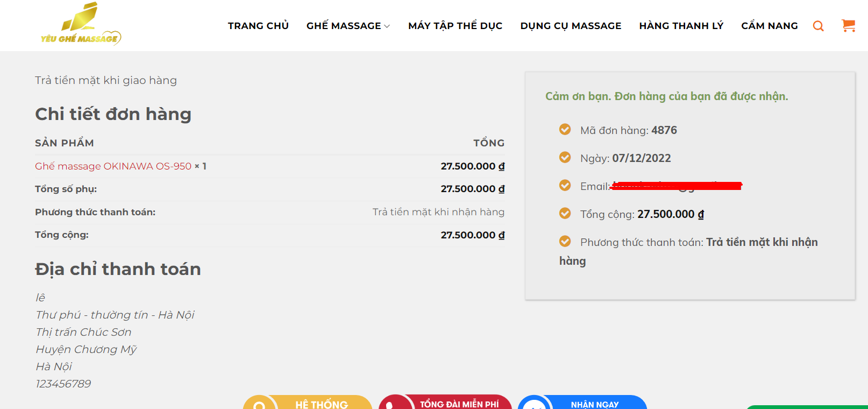Click the thank-you message Cảm ơn bạn
Image resolution: width=868 pixels, height=409 pixels.
tap(666, 96)
